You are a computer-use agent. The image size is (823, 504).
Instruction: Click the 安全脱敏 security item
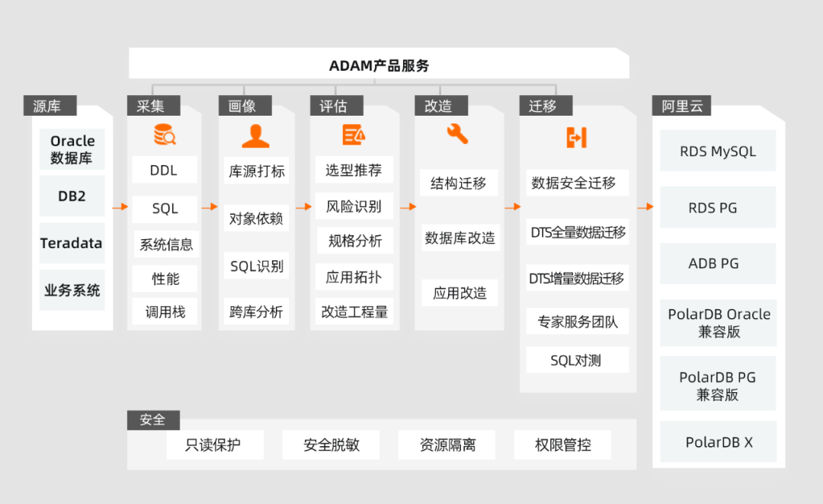[x=331, y=445]
